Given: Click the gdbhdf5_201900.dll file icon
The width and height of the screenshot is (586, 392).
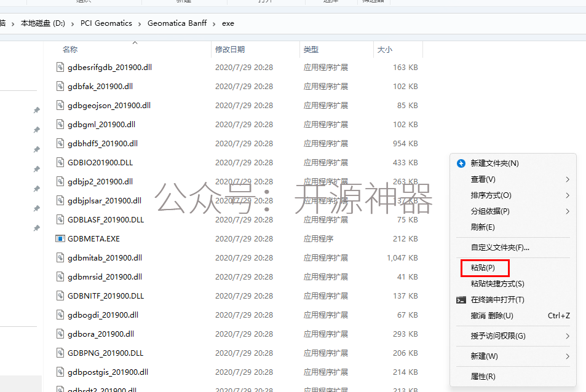Looking at the screenshot, I should pos(60,143).
